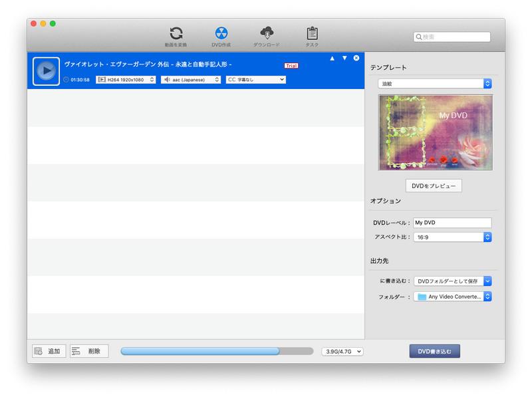Click the DVD書き込む burn button
Viewport: 532px width, 399px height.
435,351
